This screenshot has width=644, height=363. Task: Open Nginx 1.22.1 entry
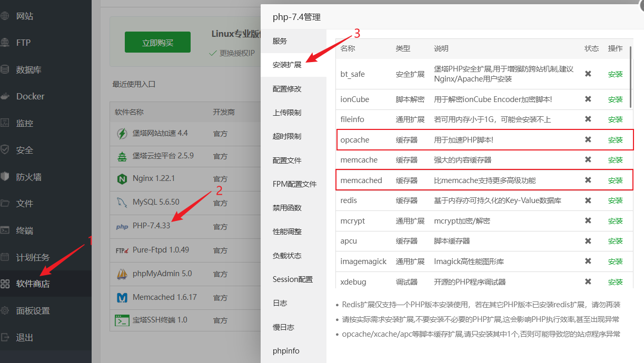click(154, 178)
